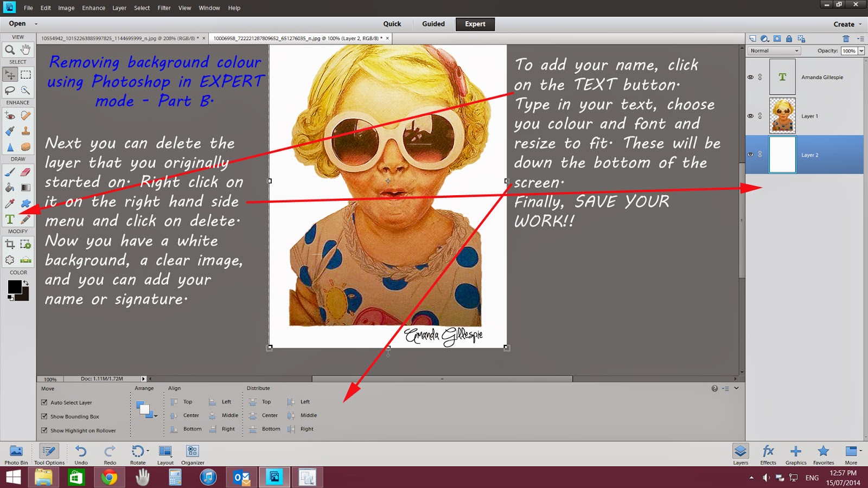This screenshot has height=488, width=868.
Task: Switch to the Quick tab
Action: pyautogui.click(x=392, y=24)
